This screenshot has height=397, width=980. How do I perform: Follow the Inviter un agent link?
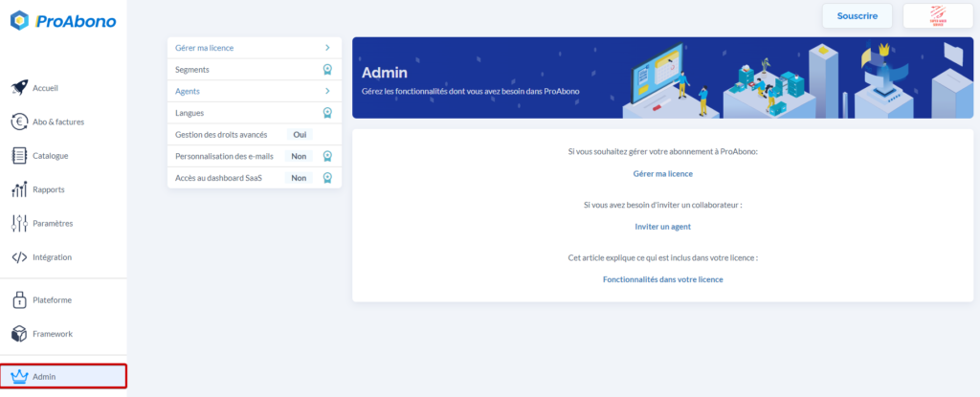click(662, 227)
